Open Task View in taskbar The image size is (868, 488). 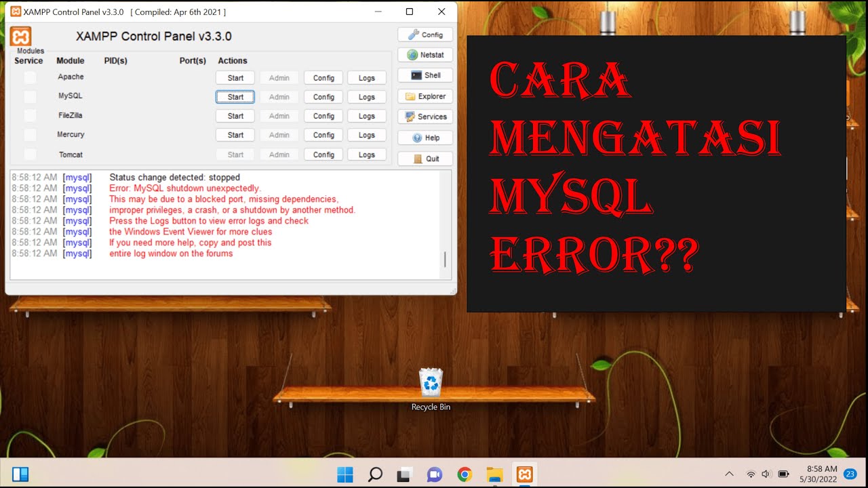[x=405, y=474]
